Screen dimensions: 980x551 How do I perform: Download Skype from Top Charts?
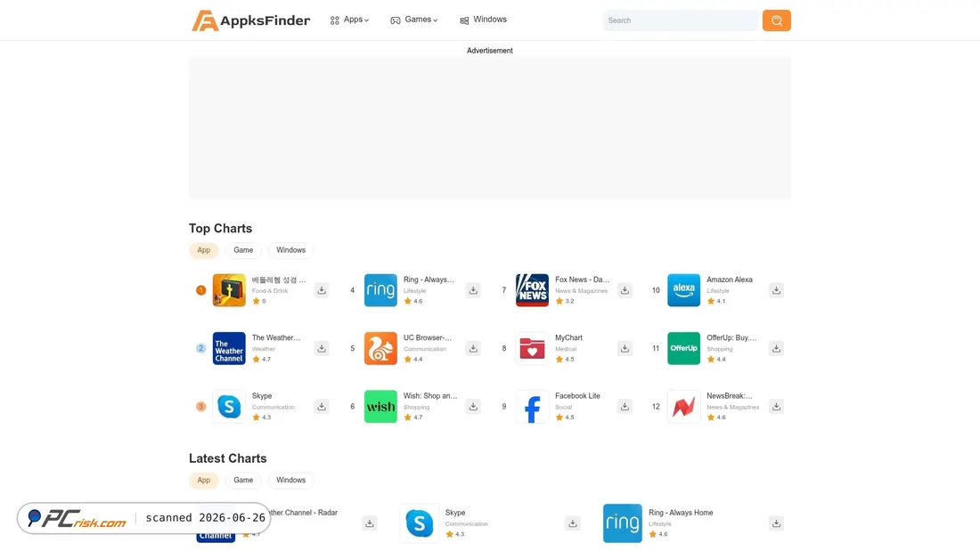click(322, 406)
